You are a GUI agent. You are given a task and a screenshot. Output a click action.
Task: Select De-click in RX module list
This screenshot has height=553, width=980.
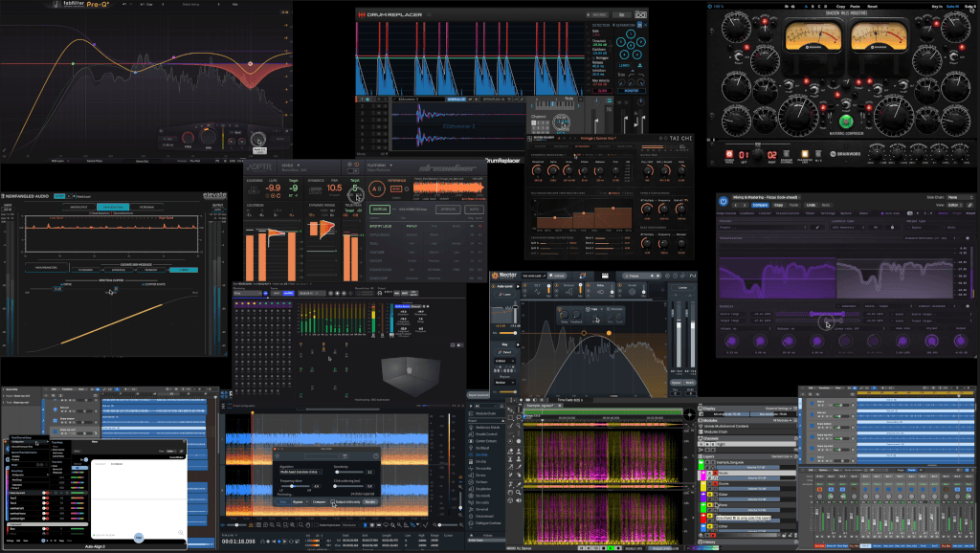tap(481, 454)
